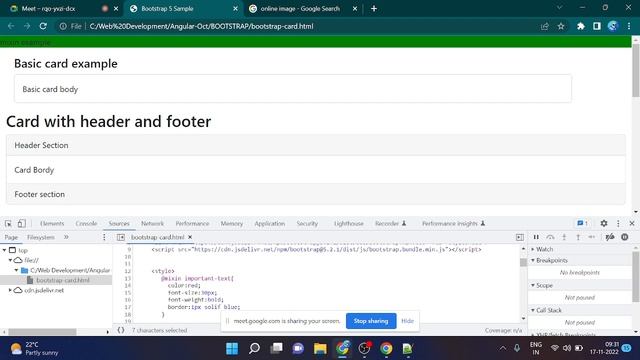
Task: Go back in browser history
Action: tap(11, 26)
